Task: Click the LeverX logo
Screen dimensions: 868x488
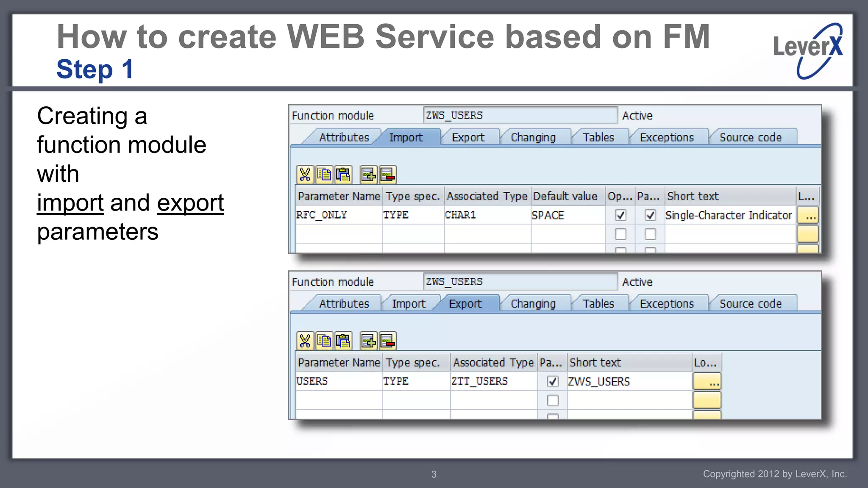Action: point(808,51)
